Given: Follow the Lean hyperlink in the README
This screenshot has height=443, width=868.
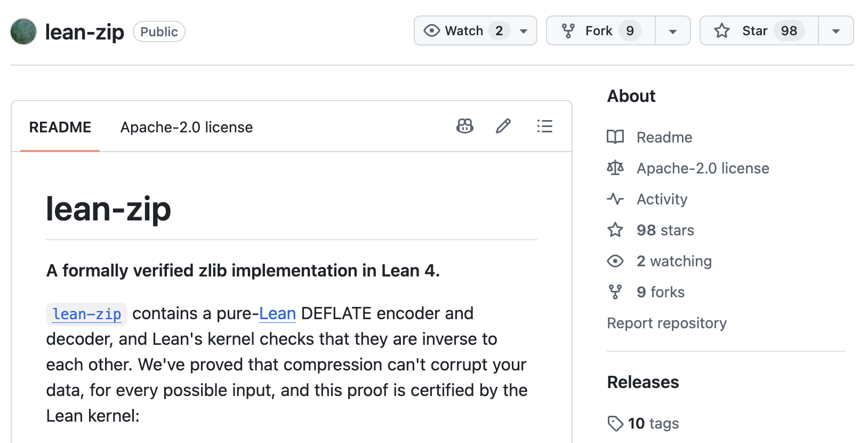Looking at the screenshot, I should 277,313.
